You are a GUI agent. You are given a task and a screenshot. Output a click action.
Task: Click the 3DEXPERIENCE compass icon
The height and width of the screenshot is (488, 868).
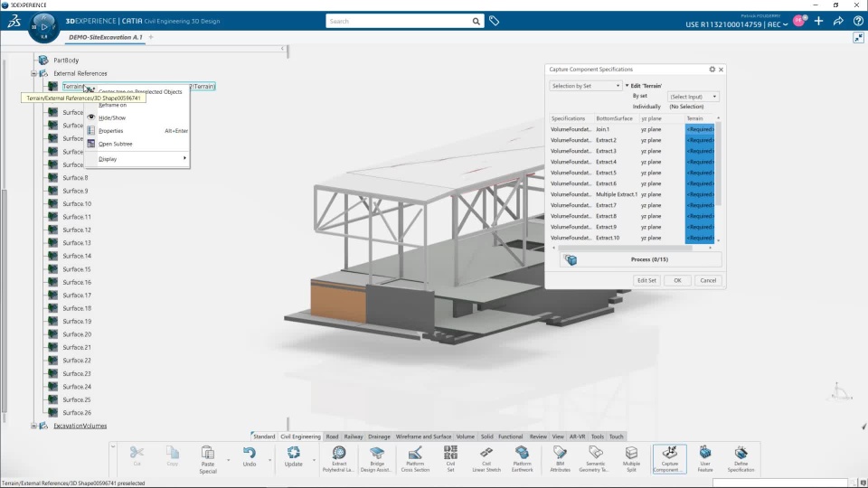(x=43, y=26)
